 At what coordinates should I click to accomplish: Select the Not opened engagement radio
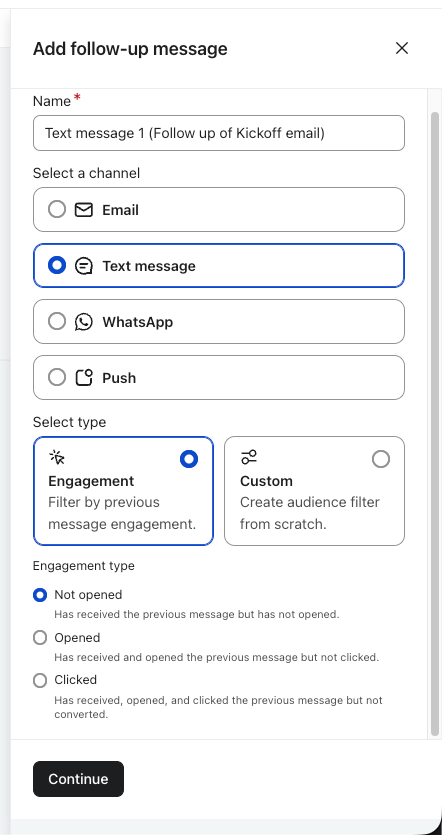tap(40, 595)
